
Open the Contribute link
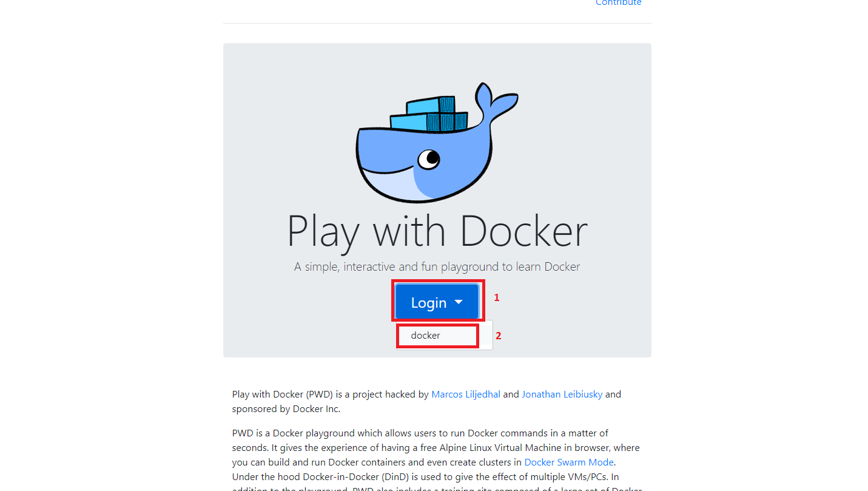(x=618, y=3)
